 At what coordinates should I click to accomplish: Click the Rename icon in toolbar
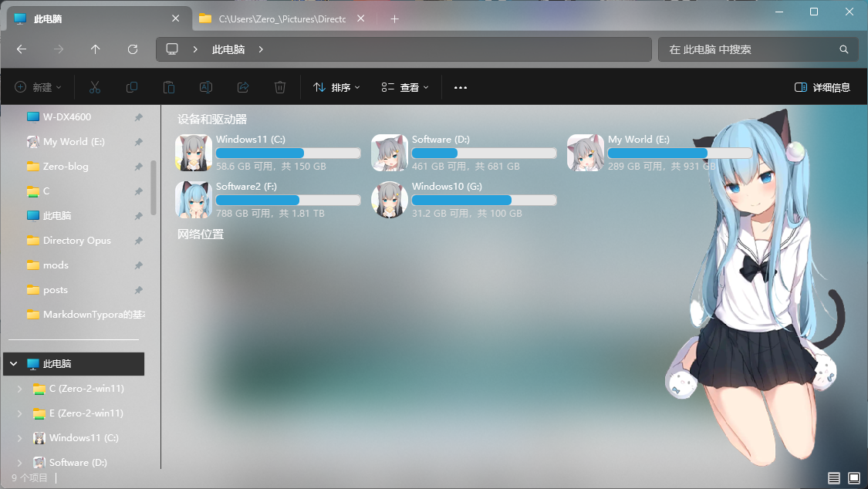[x=206, y=87]
